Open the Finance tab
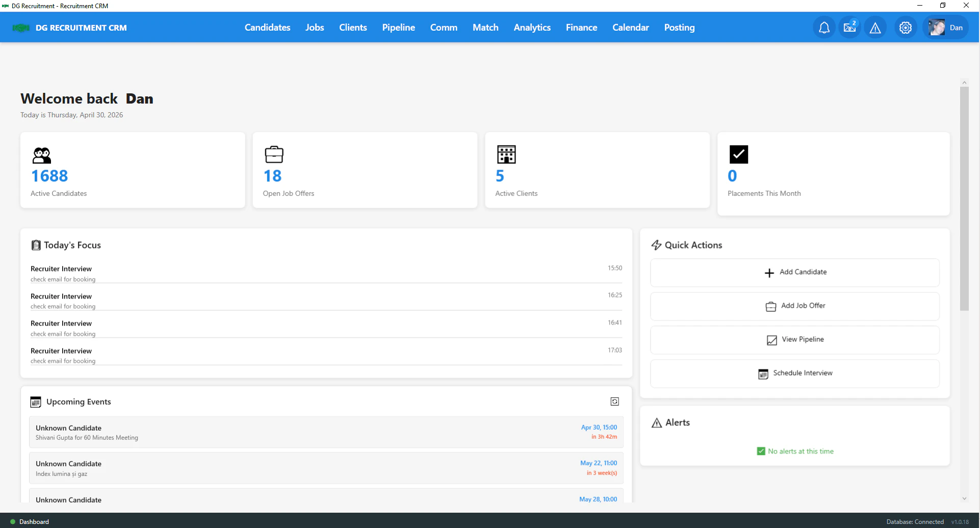Image resolution: width=980 pixels, height=528 pixels. [581, 28]
